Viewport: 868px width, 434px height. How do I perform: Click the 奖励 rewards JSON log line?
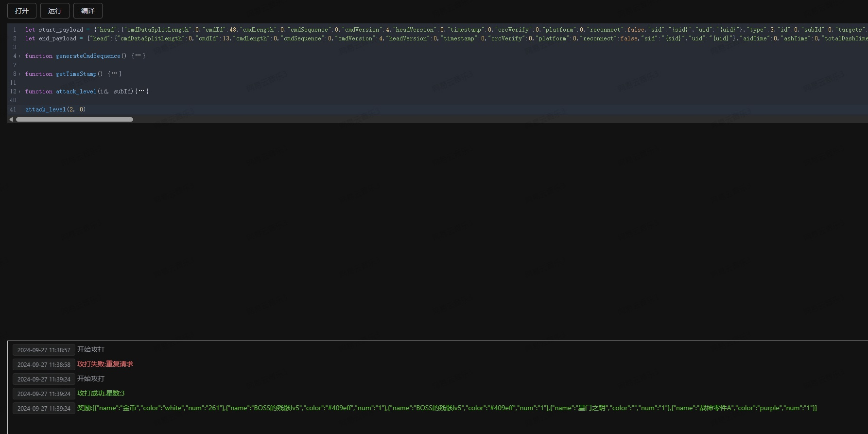point(447,408)
